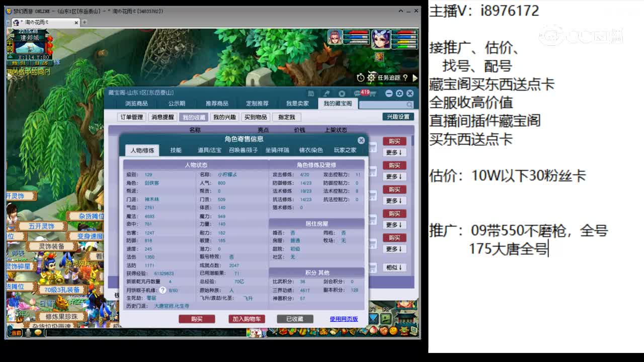Click the F7 skill shortcut icon

(373, 318)
